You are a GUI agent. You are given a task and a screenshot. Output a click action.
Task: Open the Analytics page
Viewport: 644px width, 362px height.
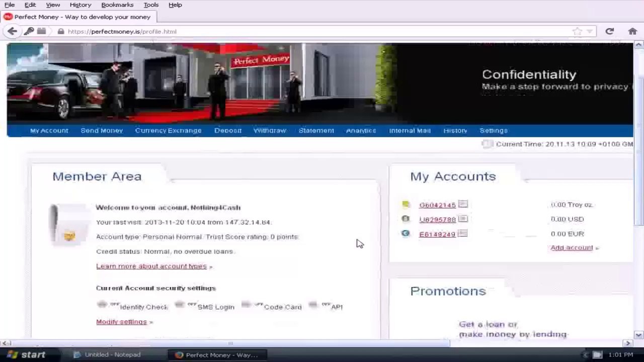pyautogui.click(x=361, y=131)
